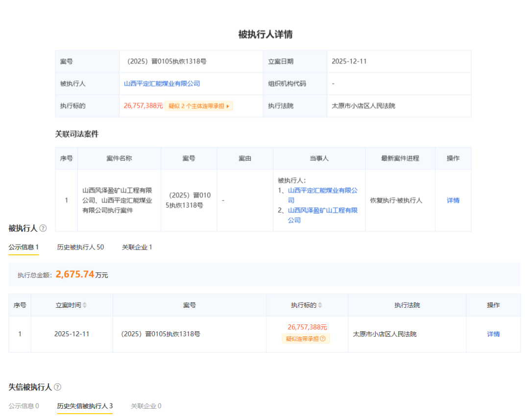529x420 pixels.
Task: Click 详情 link in the execution record row
Action: tap(493, 334)
